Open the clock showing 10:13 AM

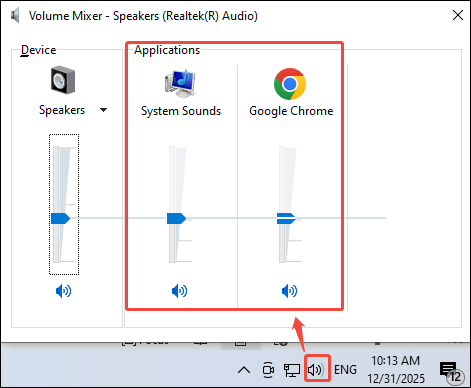tap(396, 369)
